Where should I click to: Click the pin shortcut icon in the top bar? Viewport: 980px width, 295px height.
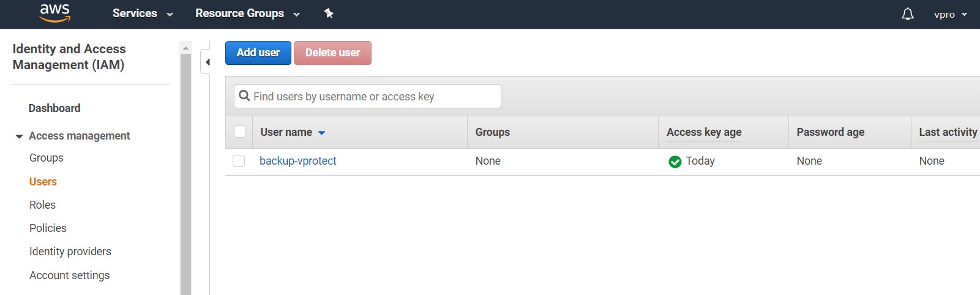tap(329, 13)
